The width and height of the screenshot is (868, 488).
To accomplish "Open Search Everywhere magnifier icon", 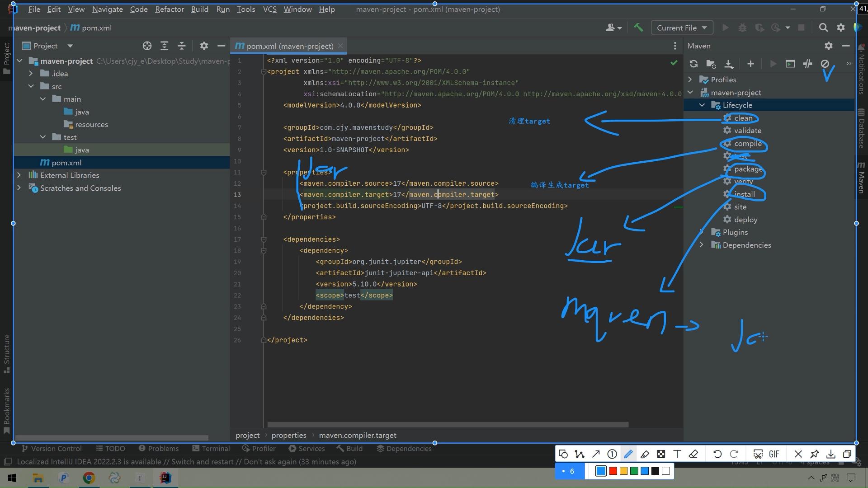I will [823, 28].
